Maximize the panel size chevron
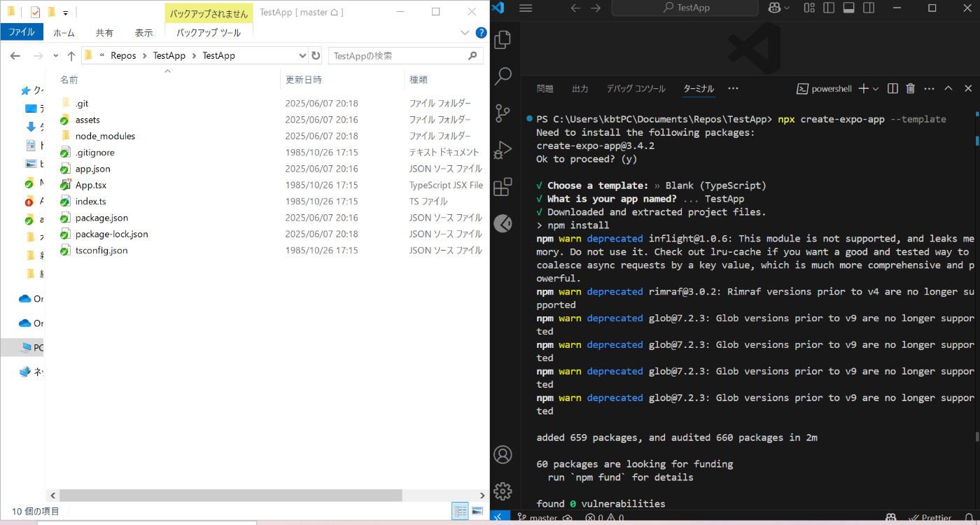 [x=948, y=89]
